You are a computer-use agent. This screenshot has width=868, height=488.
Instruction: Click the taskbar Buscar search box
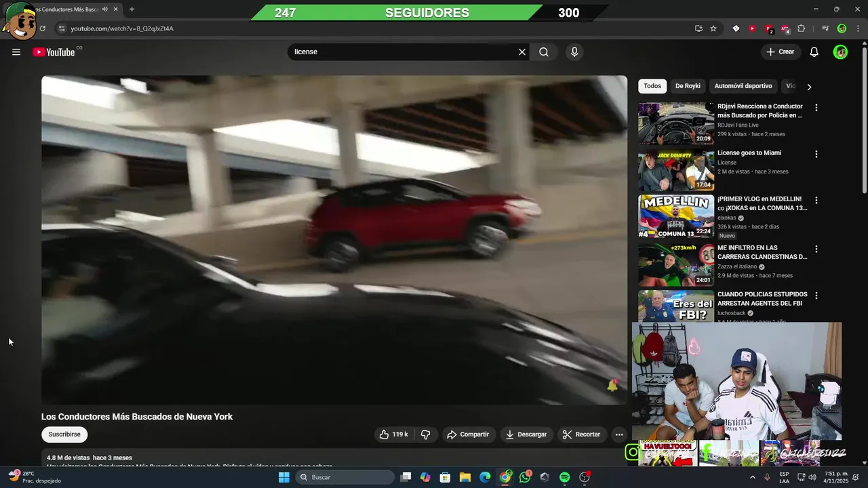345,477
